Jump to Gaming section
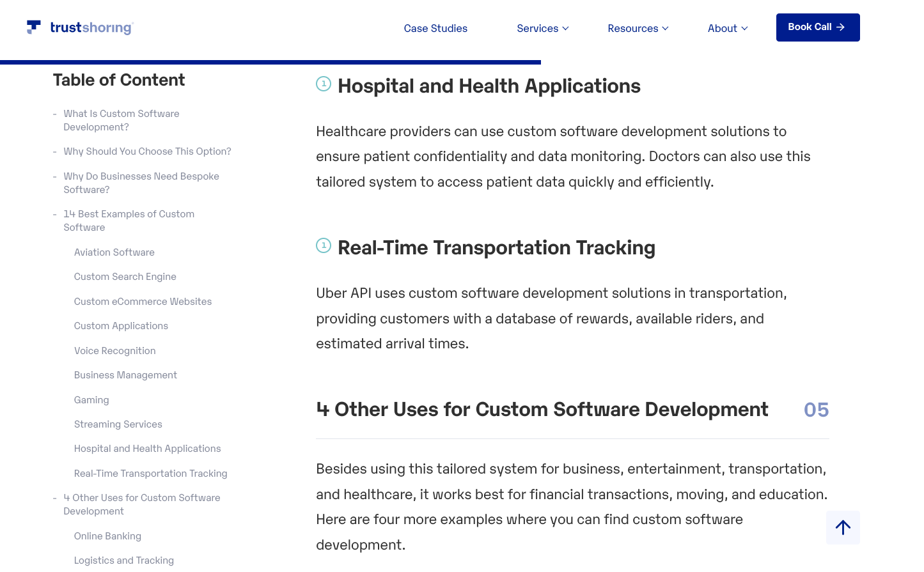Screen dimensions: 924x572 91,400
